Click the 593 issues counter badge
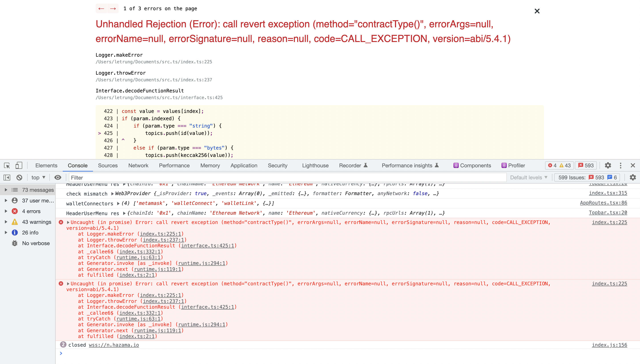 [586, 166]
